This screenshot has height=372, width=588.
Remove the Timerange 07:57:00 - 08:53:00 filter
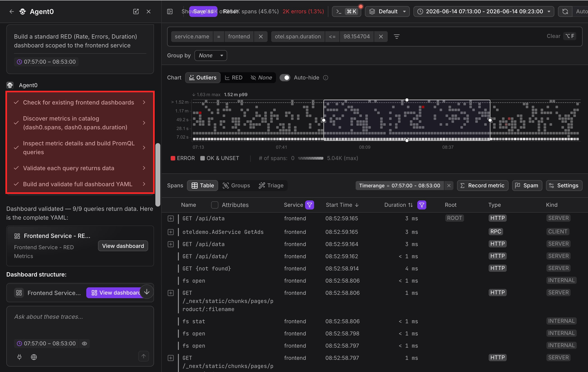449,186
